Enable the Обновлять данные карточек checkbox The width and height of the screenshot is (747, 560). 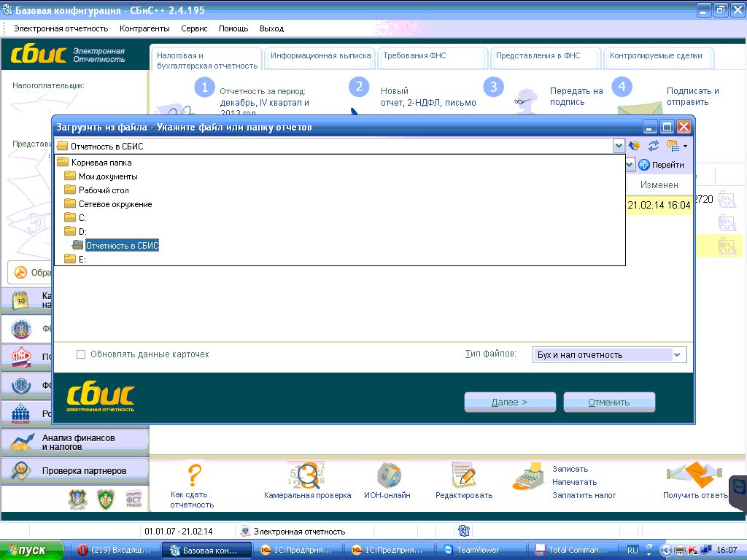[81, 354]
